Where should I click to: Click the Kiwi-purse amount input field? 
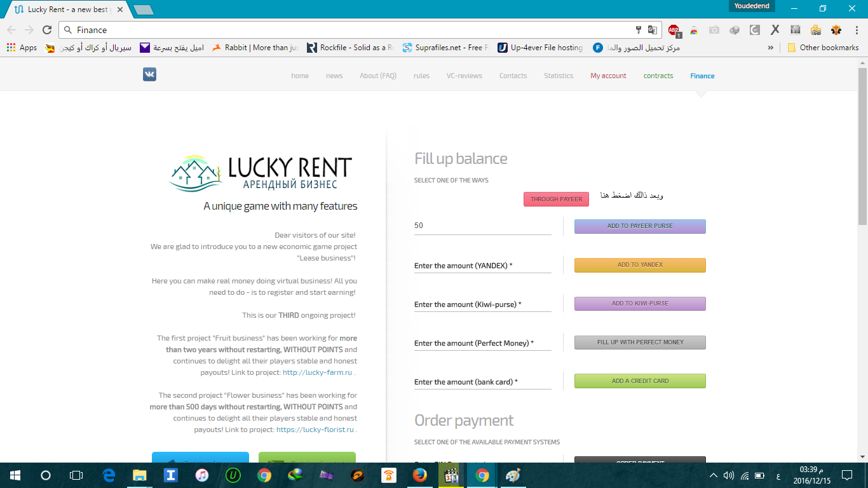tap(483, 304)
